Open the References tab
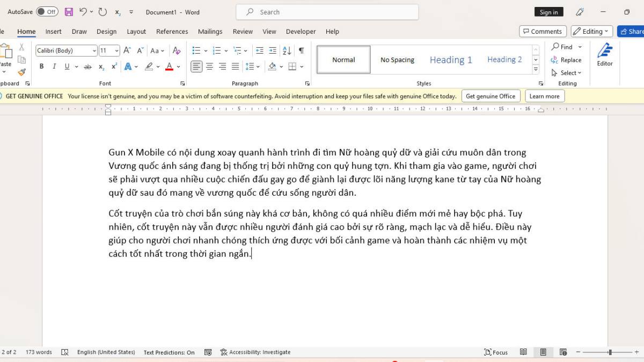Viewport: 644px width, 362px height. pyautogui.click(x=172, y=32)
